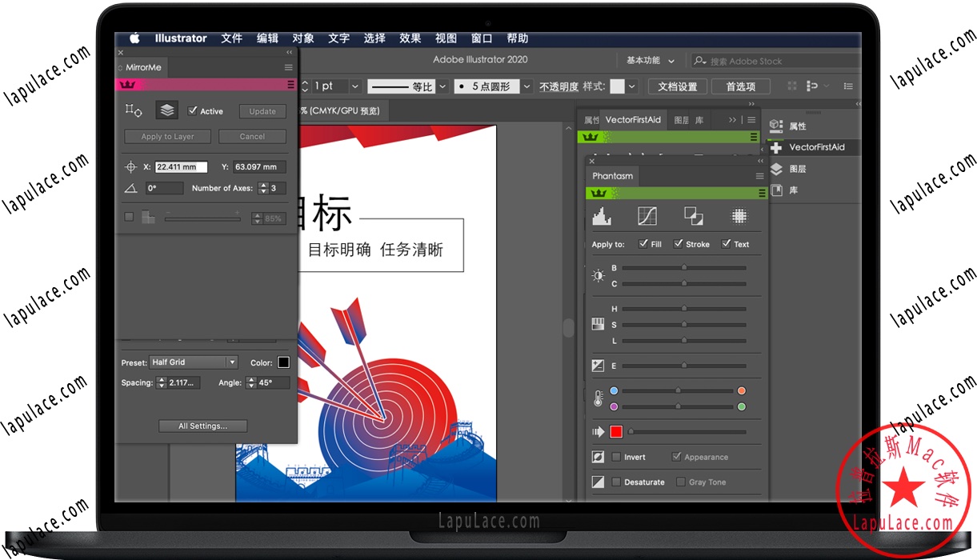Open the Duotone adjustment icon in Phantasm
This screenshot has height=560, width=977.
[x=693, y=214]
